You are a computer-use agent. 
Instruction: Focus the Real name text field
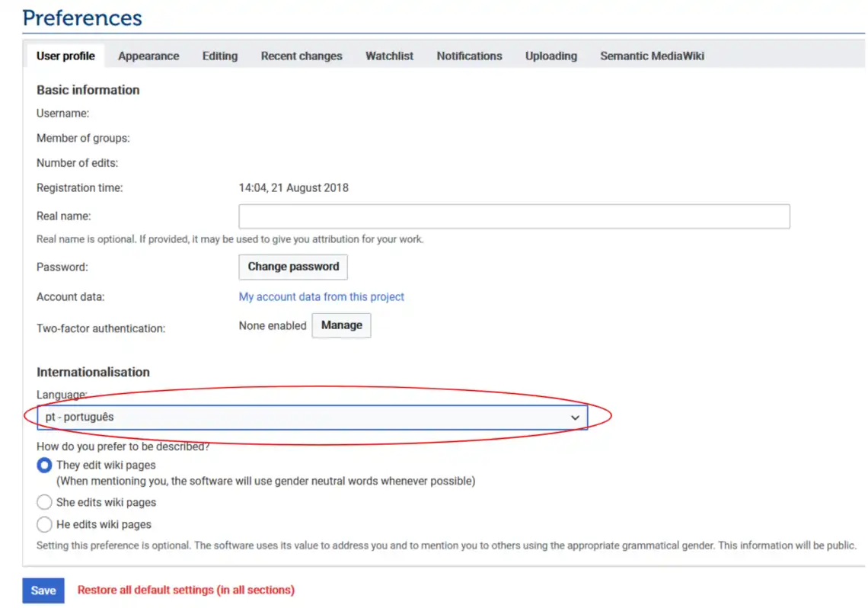[x=514, y=216]
